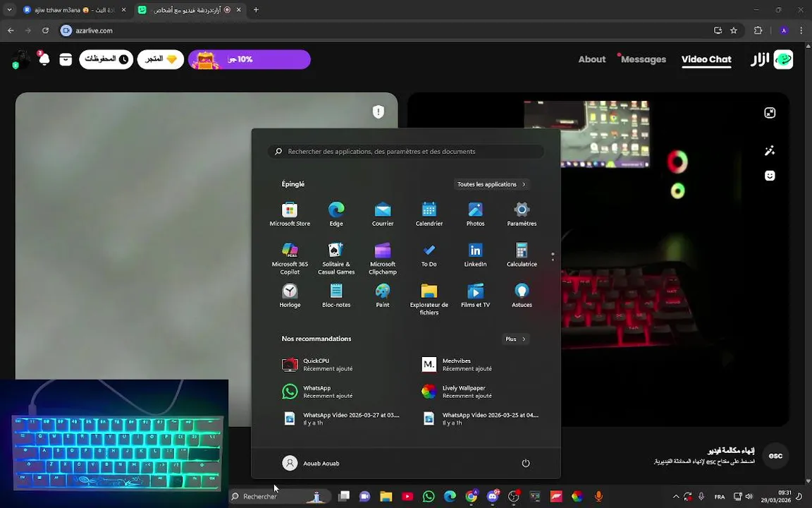This screenshot has width=812, height=508.
Task: Open the Calendrier app
Action: (429, 214)
